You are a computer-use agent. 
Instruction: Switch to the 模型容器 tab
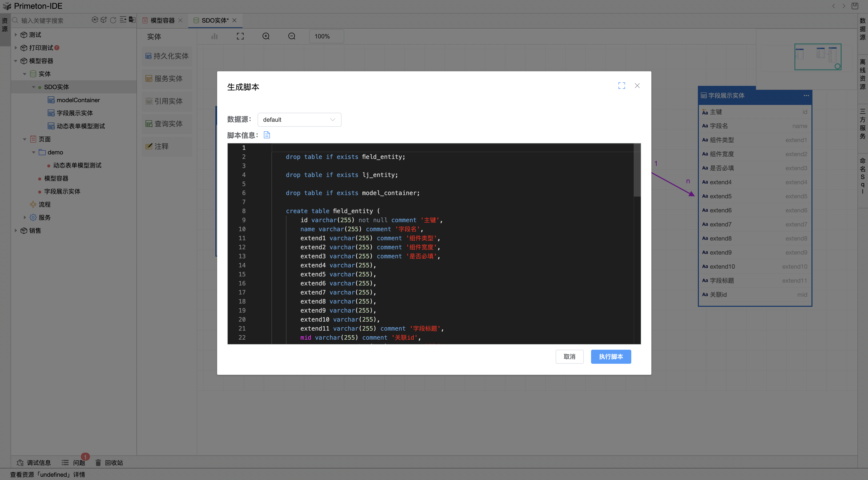pos(162,21)
